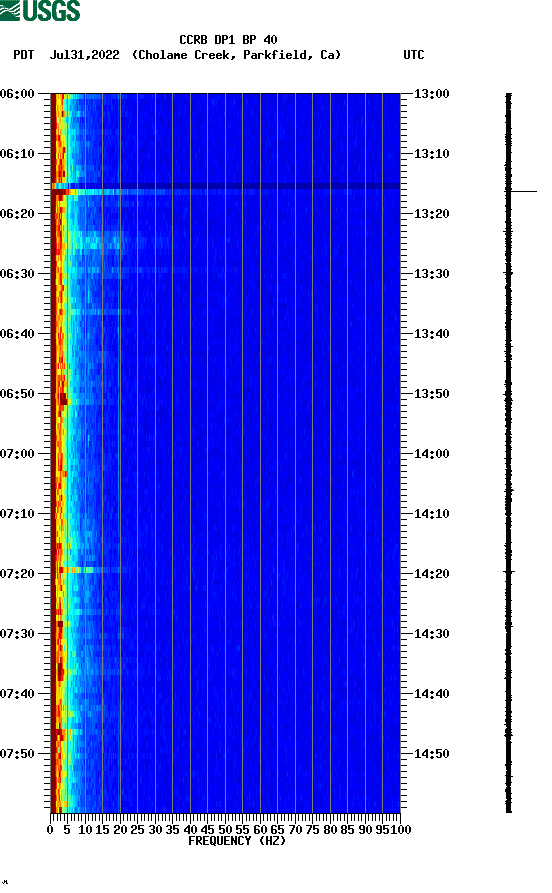This screenshot has height=893, width=552.
Task: Click the dark horizontal band near 06:15
Action: coord(226,186)
